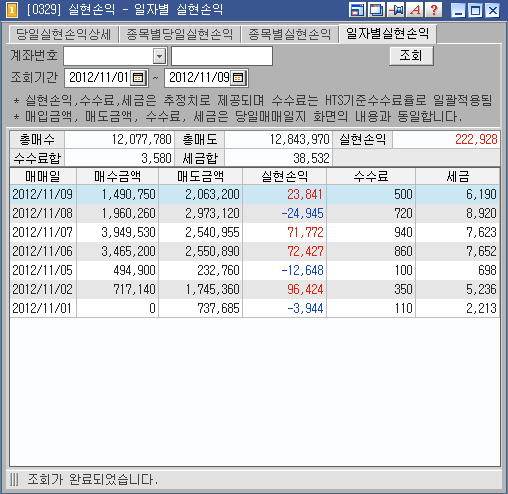508x494 pixels.
Task: Switch to the 당일실현손익상세 tab
Action: 63,34
